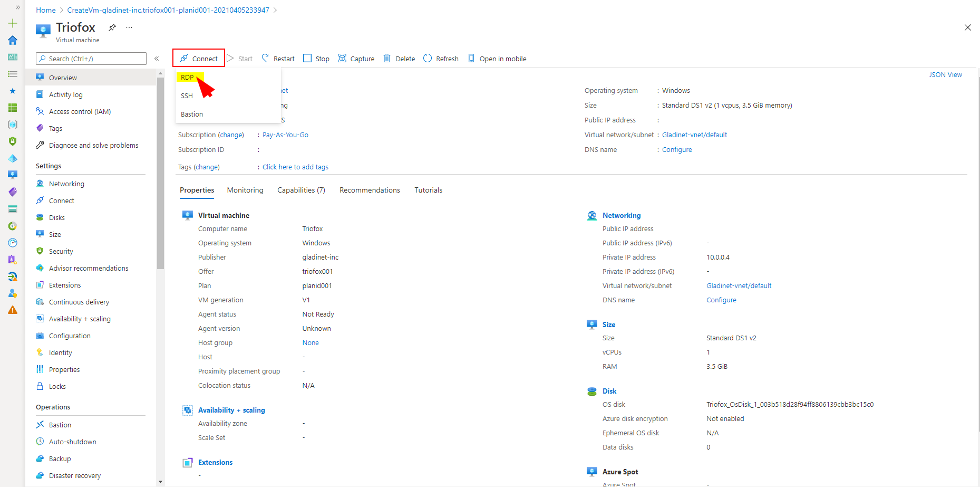Switch to the Monitoring tab
The width and height of the screenshot is (980, 487).
pos(245,190)
